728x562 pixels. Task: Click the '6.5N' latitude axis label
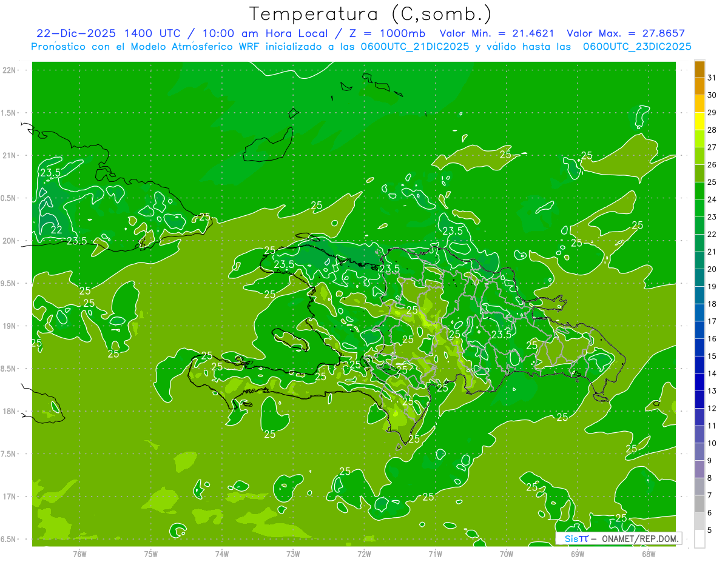10,539
